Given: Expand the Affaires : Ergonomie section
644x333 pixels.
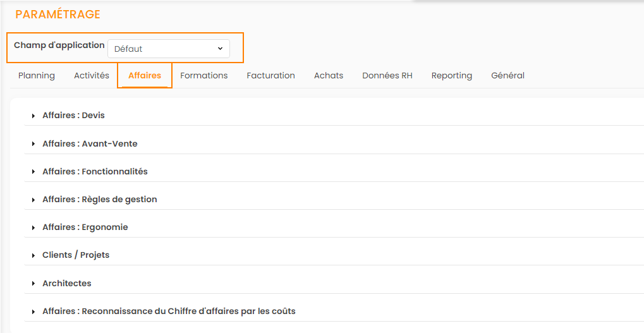Looking at the screenshot, I should point(85,227).
